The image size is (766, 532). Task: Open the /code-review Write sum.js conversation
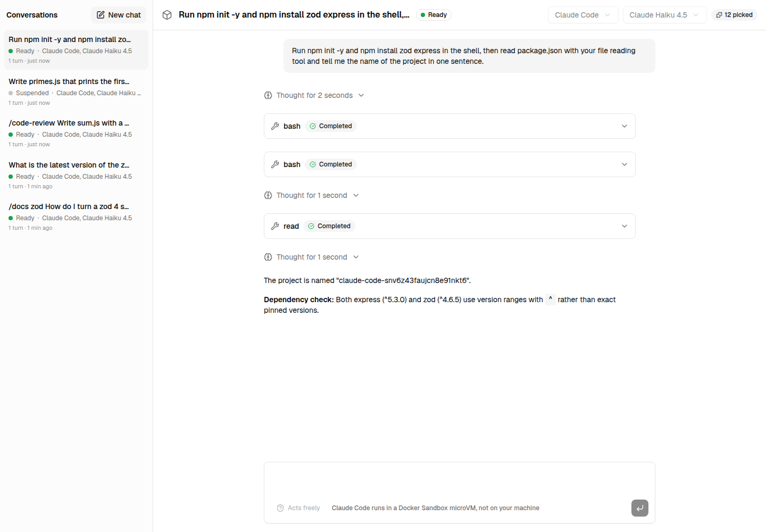tap(76, 134)
